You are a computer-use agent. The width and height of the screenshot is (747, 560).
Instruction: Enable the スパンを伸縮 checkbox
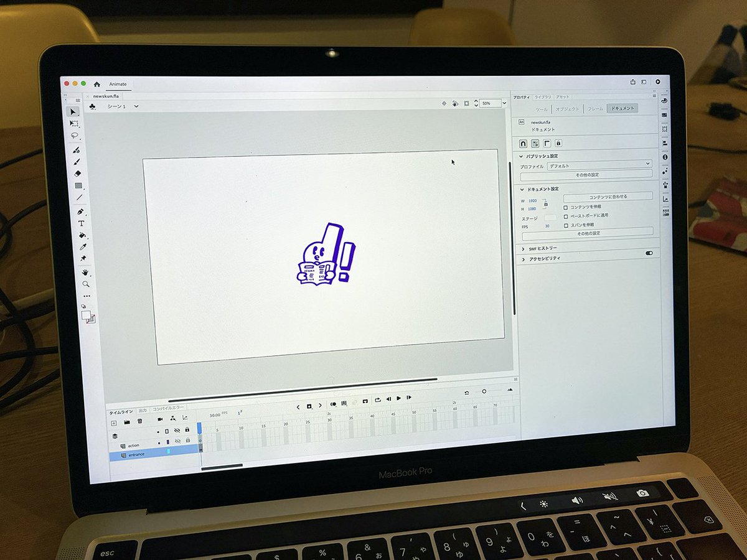pyautogui.click(x=565, y=225)
